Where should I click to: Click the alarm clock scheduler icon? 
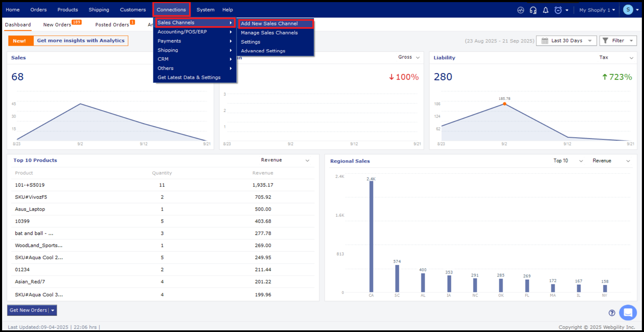(x=558, y=10)
